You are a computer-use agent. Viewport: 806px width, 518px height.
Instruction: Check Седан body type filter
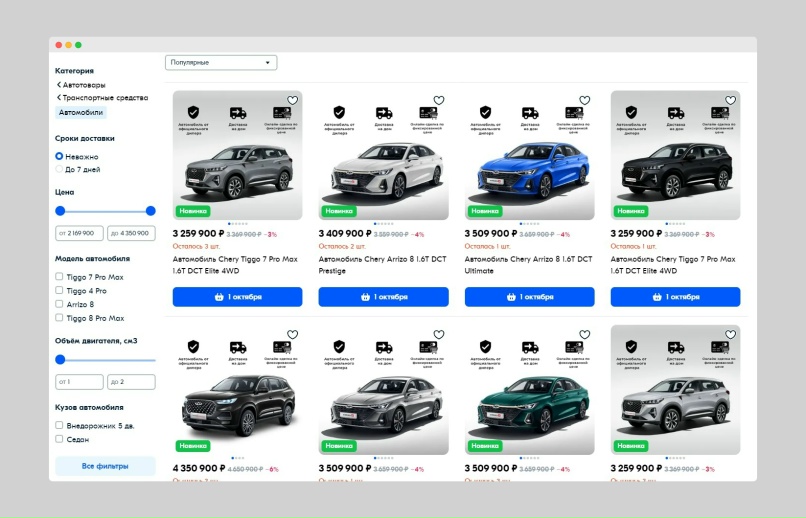point(59,439)
